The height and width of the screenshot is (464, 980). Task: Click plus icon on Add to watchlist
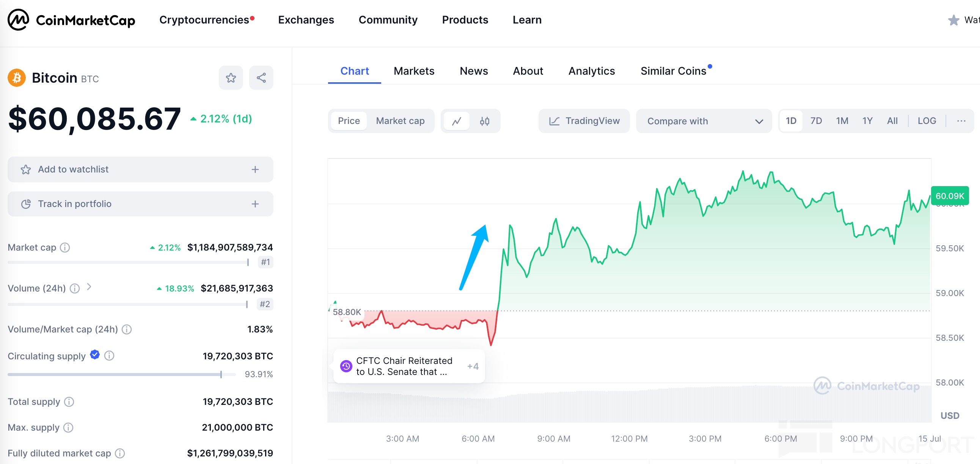(x=255, y=169)
